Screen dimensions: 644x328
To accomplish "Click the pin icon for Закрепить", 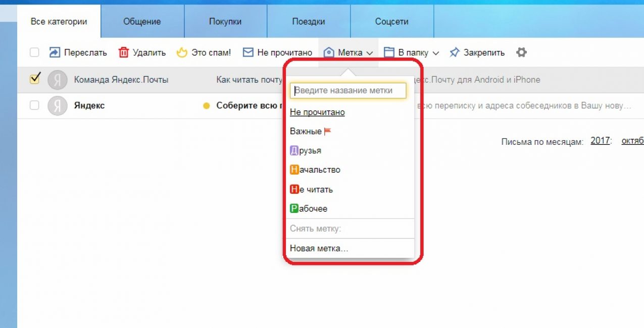I will pyautogui.click(x=455, y=52).
